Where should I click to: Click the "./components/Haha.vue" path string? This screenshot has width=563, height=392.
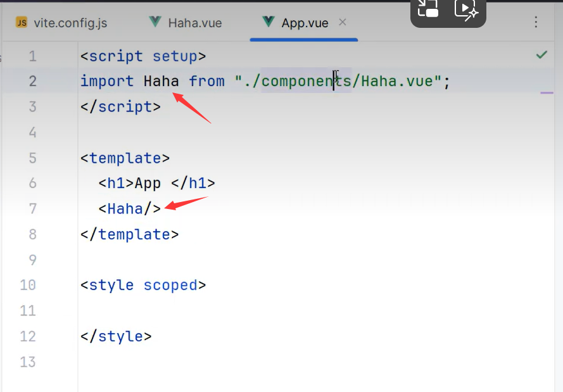338,82
